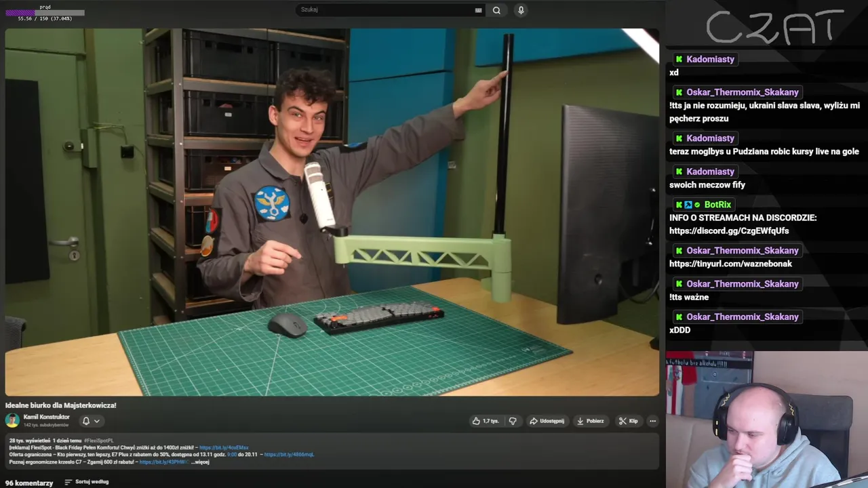This screenshot has height=488, width=868.
Task: Create a clip with Klip button
Action: (x=628, y=421)
